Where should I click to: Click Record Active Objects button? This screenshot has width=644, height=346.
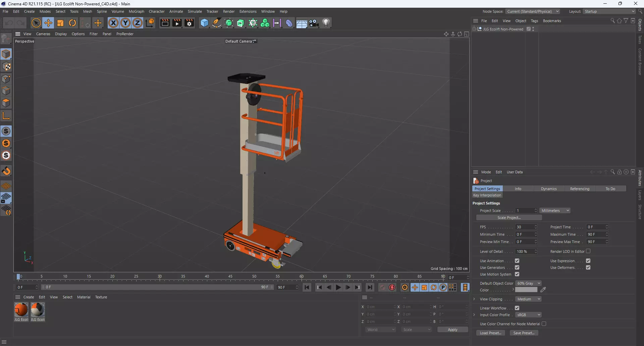click(382, 287)
